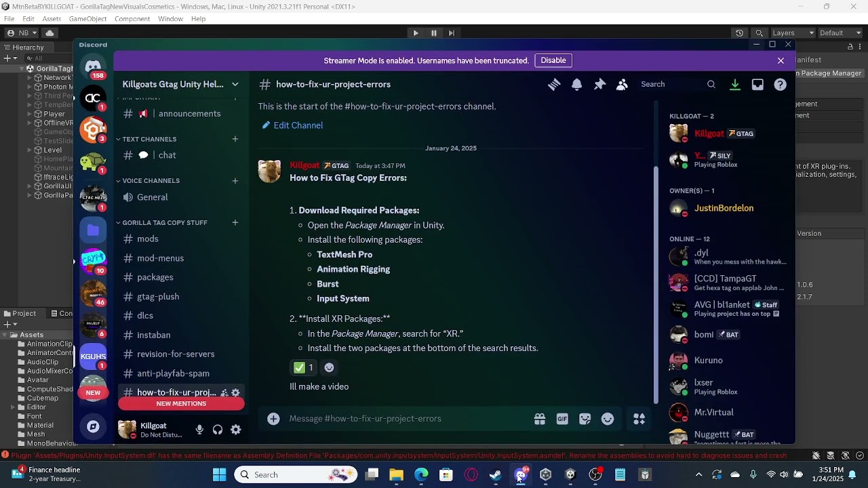The height and width of the screenshot is (488, 868).
Task: Click Unity Step button
Action: 452,33
